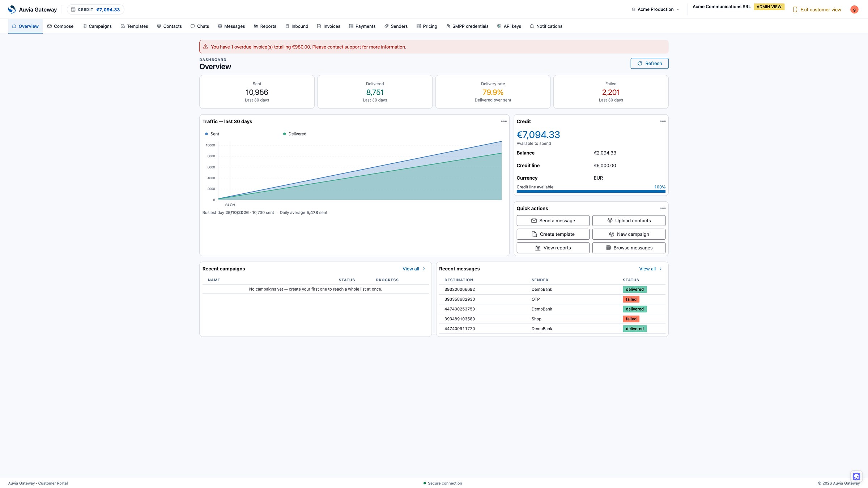
Task: Click the user avatar icon labeled g
Action: (854, 9)
